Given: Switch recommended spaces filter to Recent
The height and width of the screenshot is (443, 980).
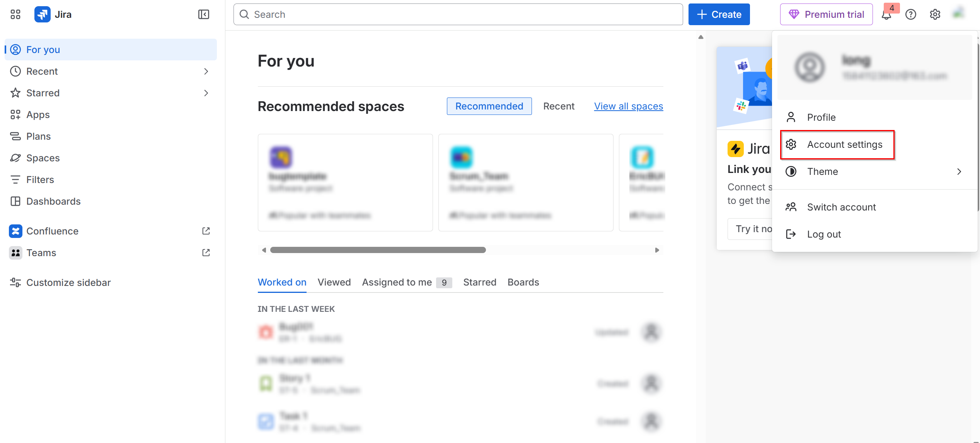Looking at the screenshot, I should tap(559, 106).
